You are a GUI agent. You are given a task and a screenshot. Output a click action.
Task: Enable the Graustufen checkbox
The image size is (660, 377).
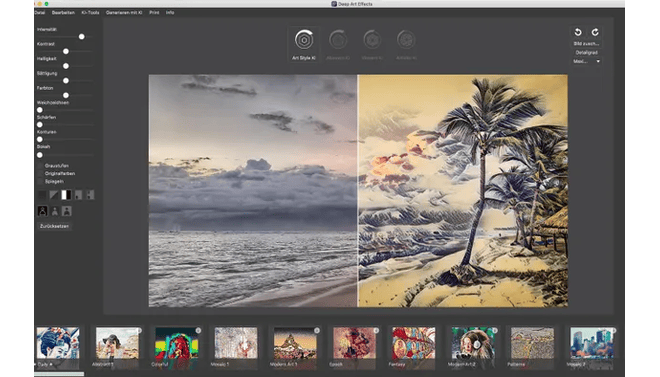tap(40, 166)
